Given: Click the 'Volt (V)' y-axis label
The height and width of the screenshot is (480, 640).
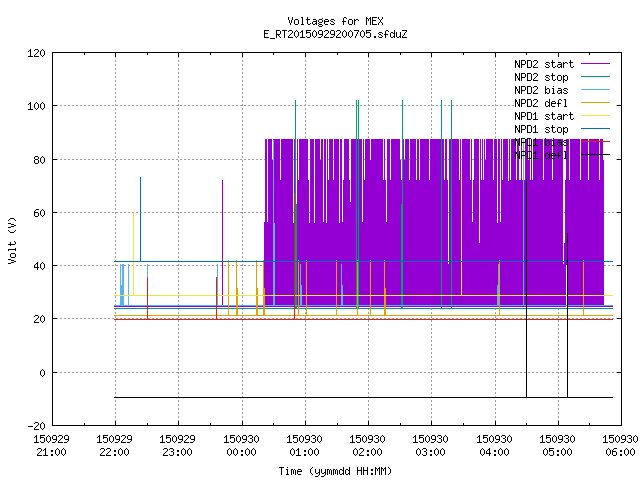Looking at the screenshot, I should [x=13, y=240].
